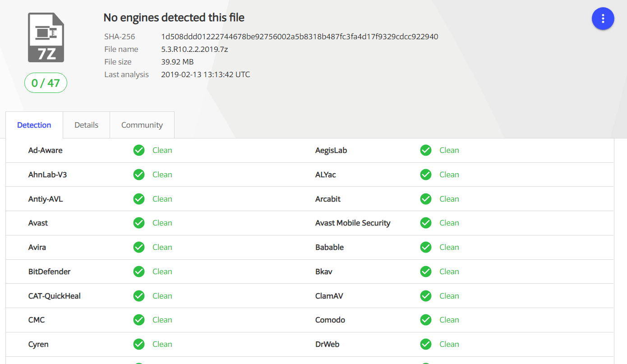
Task: Click the 39.92 MB file size value
Action: coord(177,62)
